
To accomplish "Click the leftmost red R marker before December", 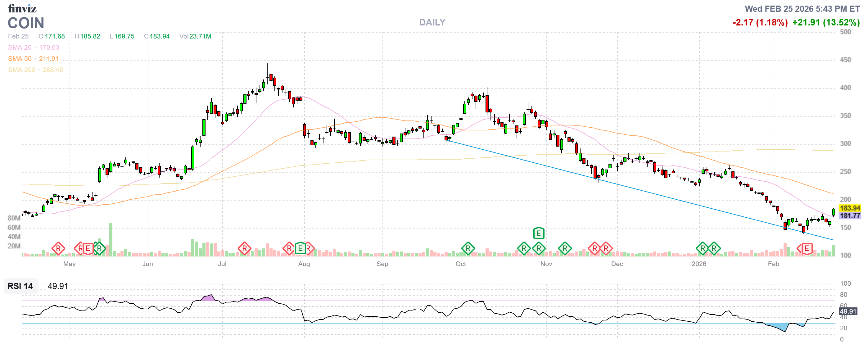I will click(594, 249).
